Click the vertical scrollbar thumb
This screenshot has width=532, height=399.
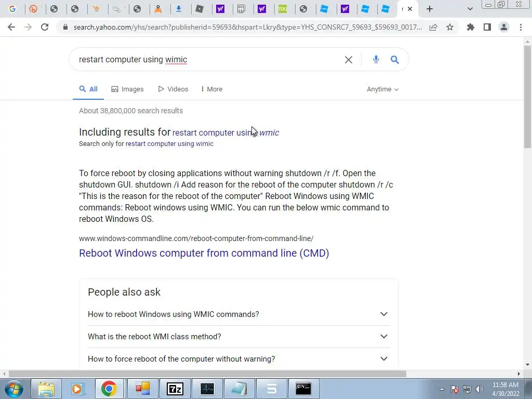(x=527, y=97)
